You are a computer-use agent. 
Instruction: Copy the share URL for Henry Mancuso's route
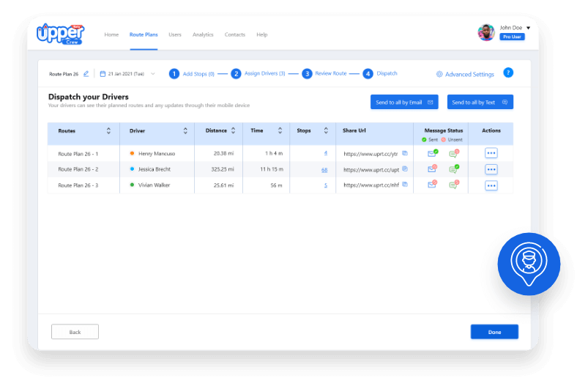tap(405, 153)
